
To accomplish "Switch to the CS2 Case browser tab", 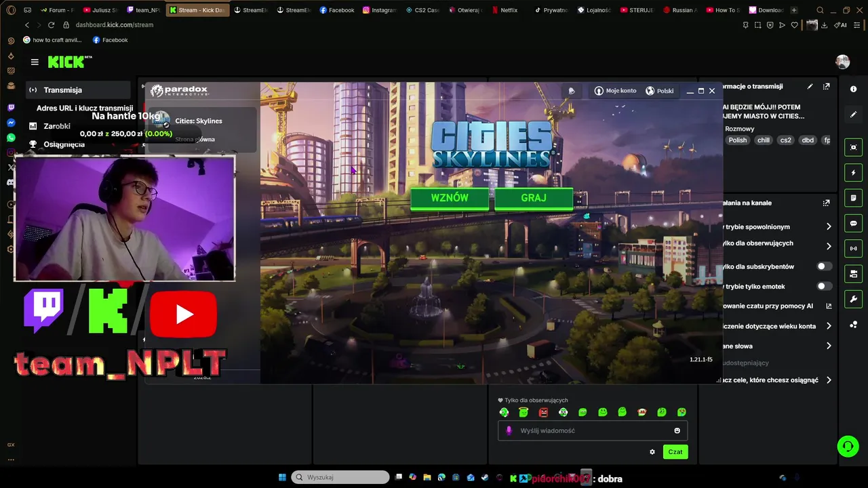I will (422, 10).
